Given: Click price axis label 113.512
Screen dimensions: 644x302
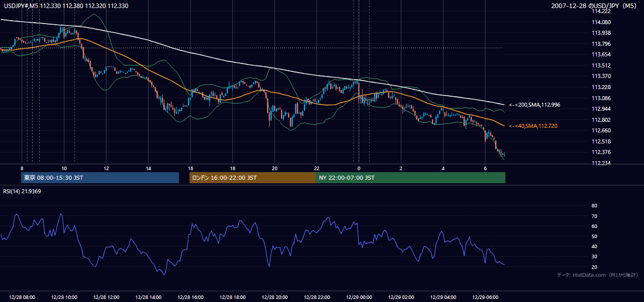Looking at the screenshot, I should pyautogui.click(x=601, y=65).
